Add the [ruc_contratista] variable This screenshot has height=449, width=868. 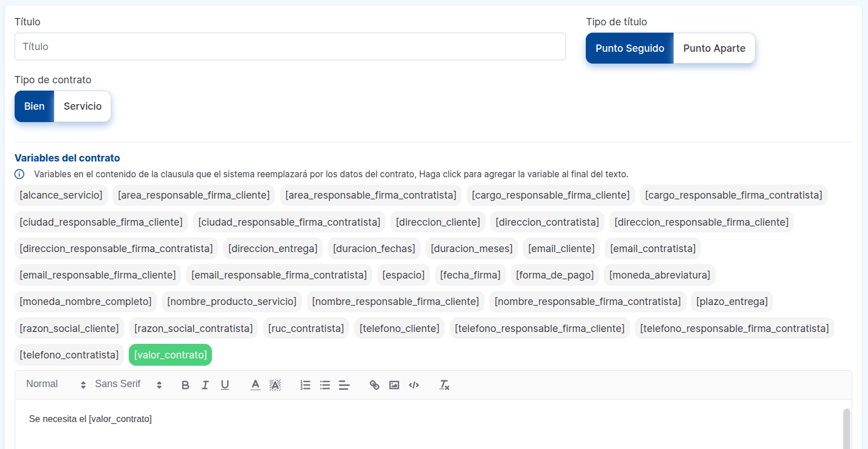click(306, 329)
